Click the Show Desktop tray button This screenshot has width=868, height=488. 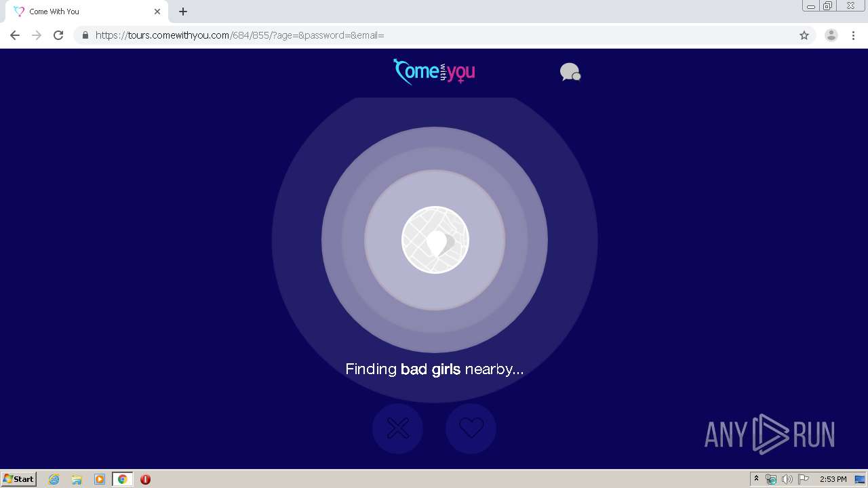pos(860,479)
